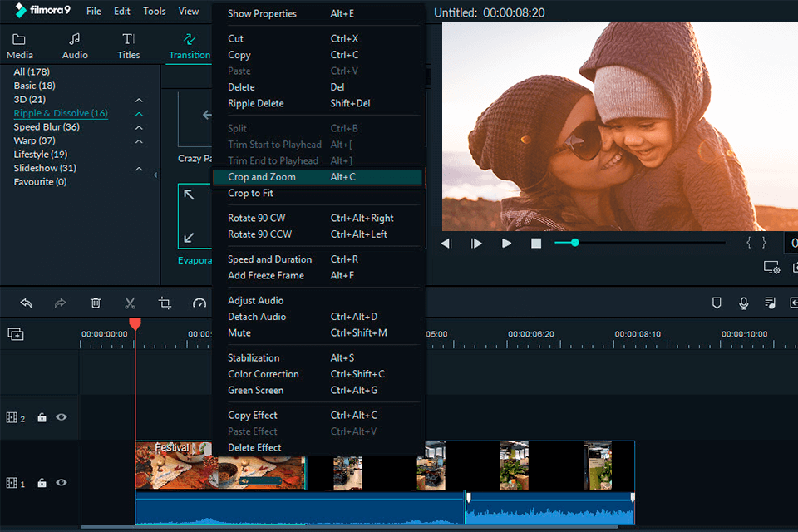This screenshot has height=532, width=798.
Task: Delete selected clip with the trash icon
Action: coord(96,303)
